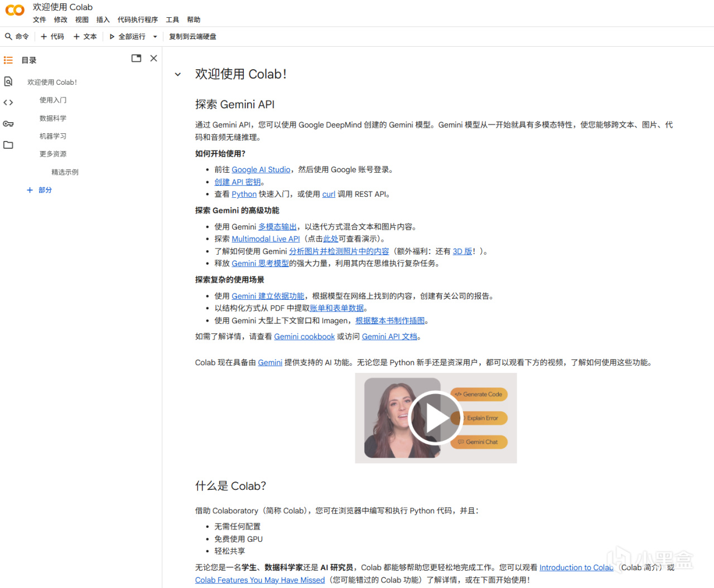Click the Gemini link in the Colab AI paragraph
This screenshot has width=714, height=588.
pyautogui.click(x=270, y=362)
